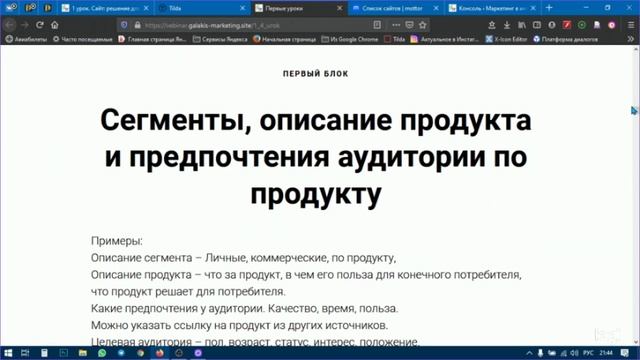640x360 pixels.
Task: Toggle reader view in address bar
Action: [377, 25]
